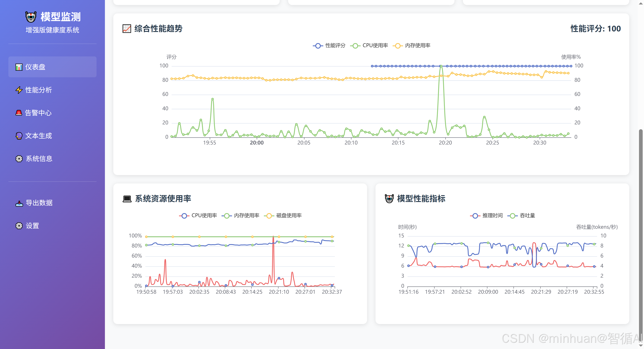
Task: Click the crystal ball icon for 文本生成
Action: [19, 136]
